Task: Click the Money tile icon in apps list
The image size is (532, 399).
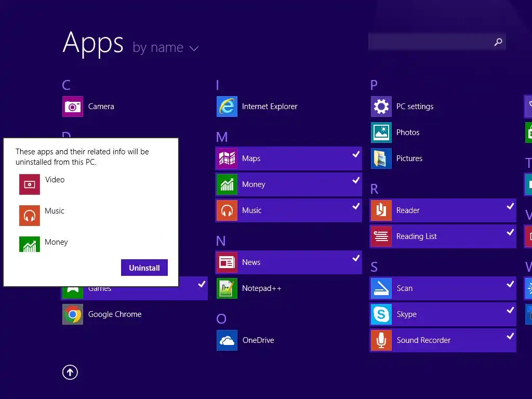Action: click(x=227, y=184)
